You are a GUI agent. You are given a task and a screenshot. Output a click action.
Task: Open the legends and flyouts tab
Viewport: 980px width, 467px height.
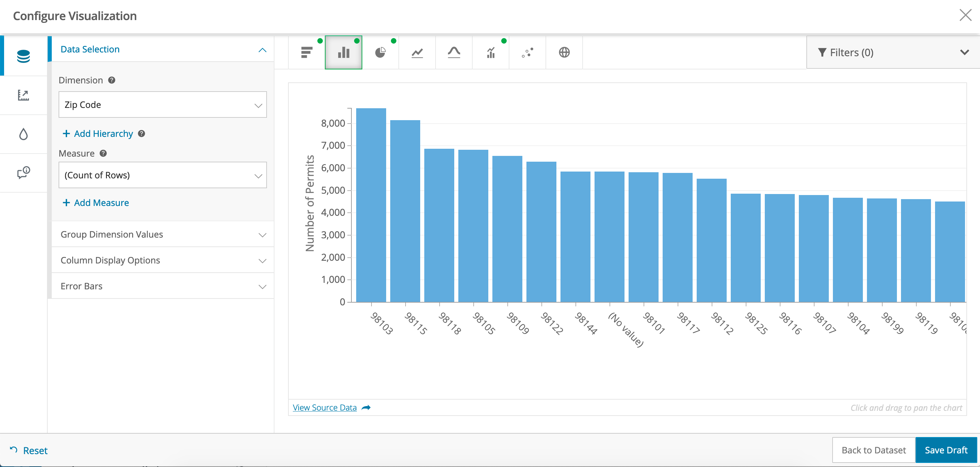(x=23, y=173)
